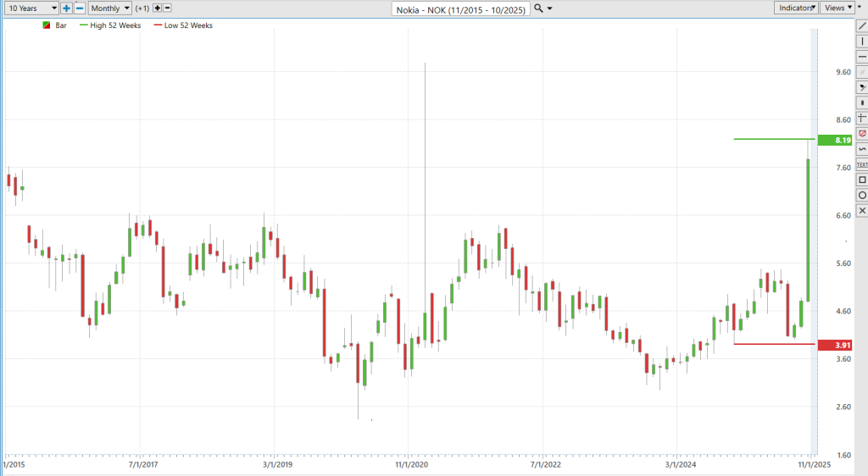The height and width of the screenshot is (476, 868).
Task: Open the 10 Years time range dropdown
Action: pyautogui.click(x=31, y=8)
